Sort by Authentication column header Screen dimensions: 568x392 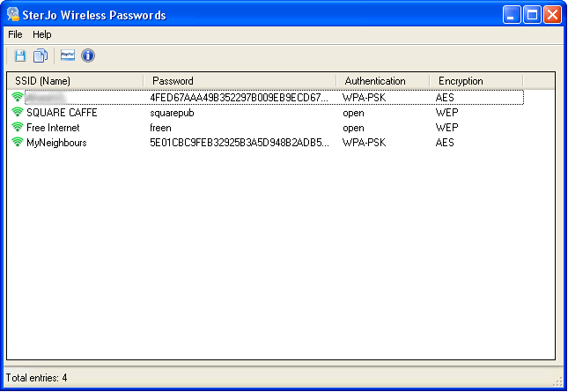click(x=383, y=81)
